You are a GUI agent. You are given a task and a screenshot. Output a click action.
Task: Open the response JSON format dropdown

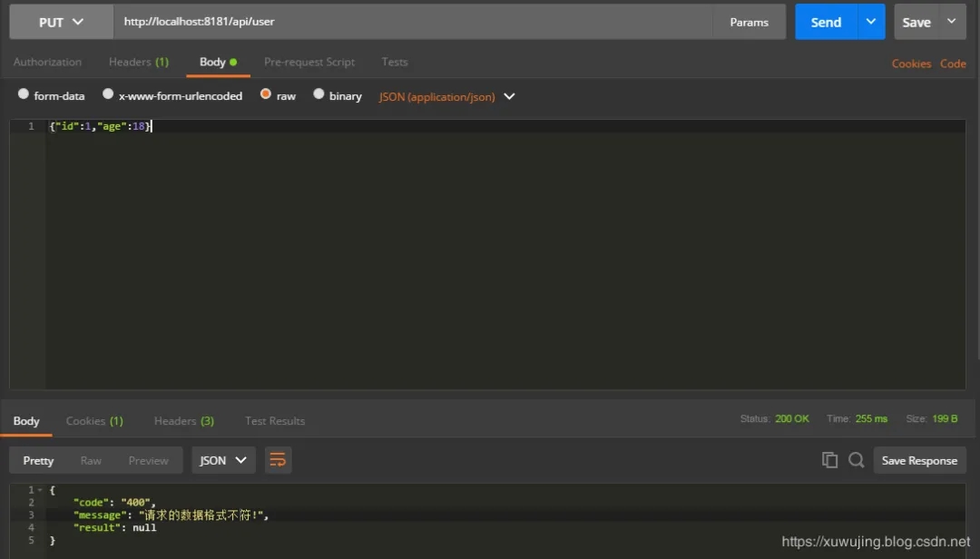coord(223,460)
